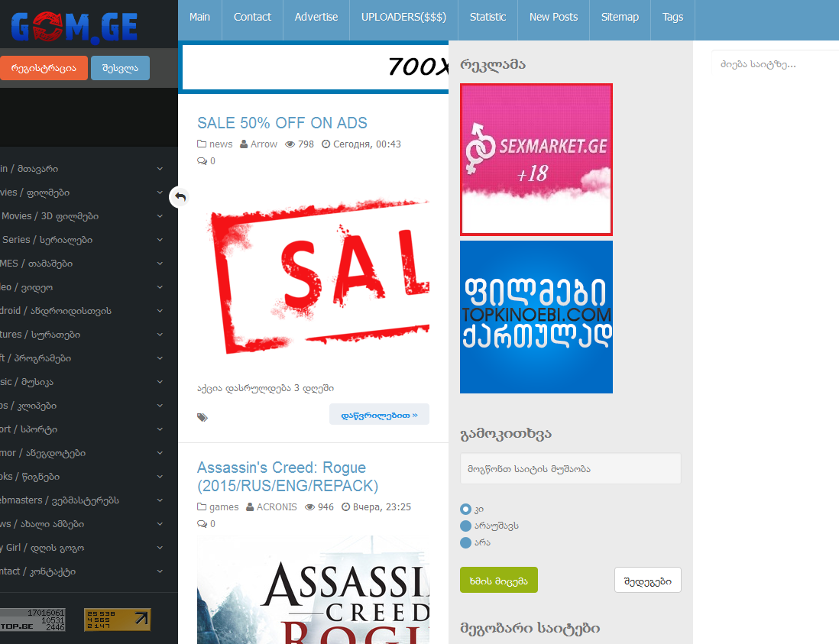Image resolution: width=839 pixels, height=644 pixels.
Task: Expand the 'პროგრამები' sidebar category
Action: pos(160,358)
